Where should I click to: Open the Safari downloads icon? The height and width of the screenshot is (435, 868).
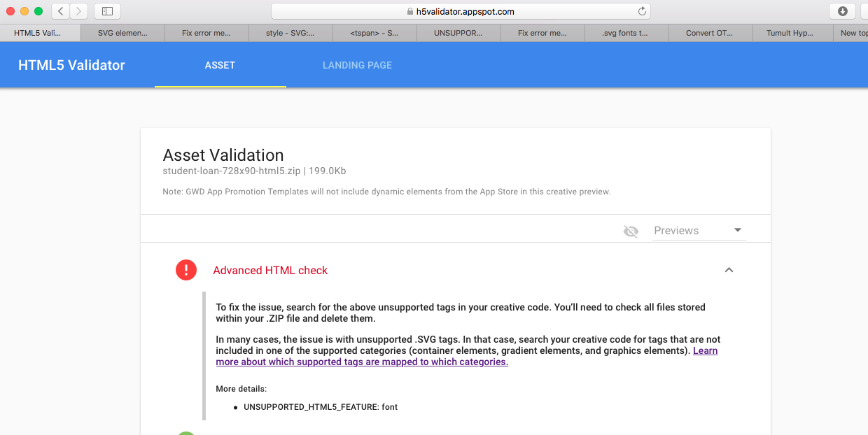coord(842,11)
